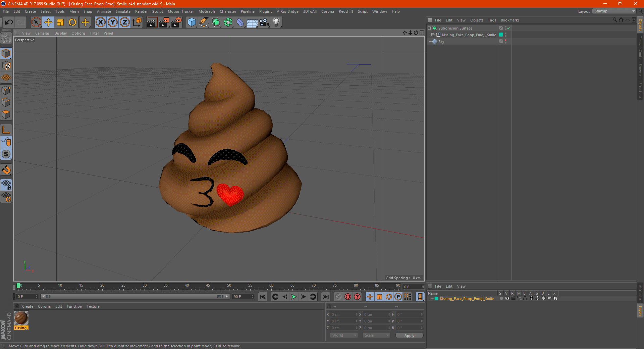Add a Cube primitive object
Viewport: 644px width, 349px height.
[192, 22]
